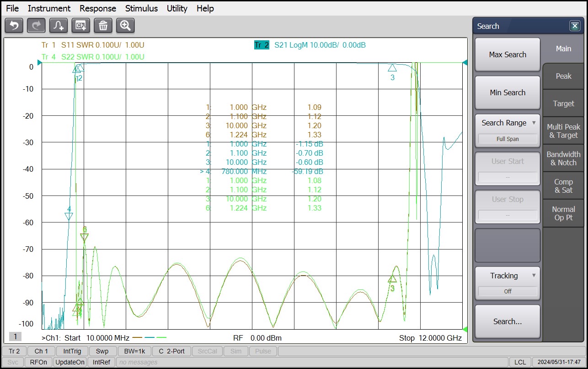The width and height of the screenshot is (588, 369).
Task: Click the Search... button
Action: click(x=508, y=321)
